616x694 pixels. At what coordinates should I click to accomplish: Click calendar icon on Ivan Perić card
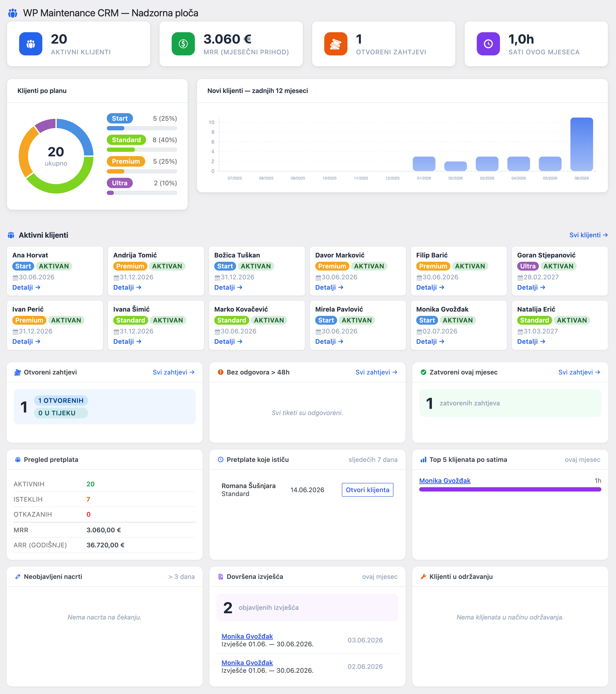pos(15,332)
